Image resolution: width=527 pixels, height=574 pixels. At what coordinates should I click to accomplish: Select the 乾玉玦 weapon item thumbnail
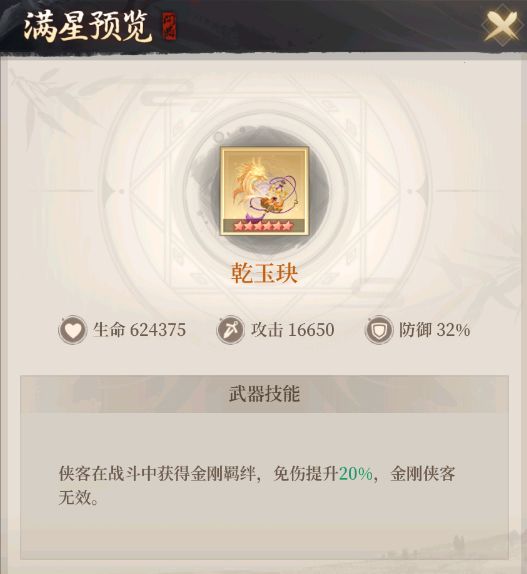click(264, 190)
